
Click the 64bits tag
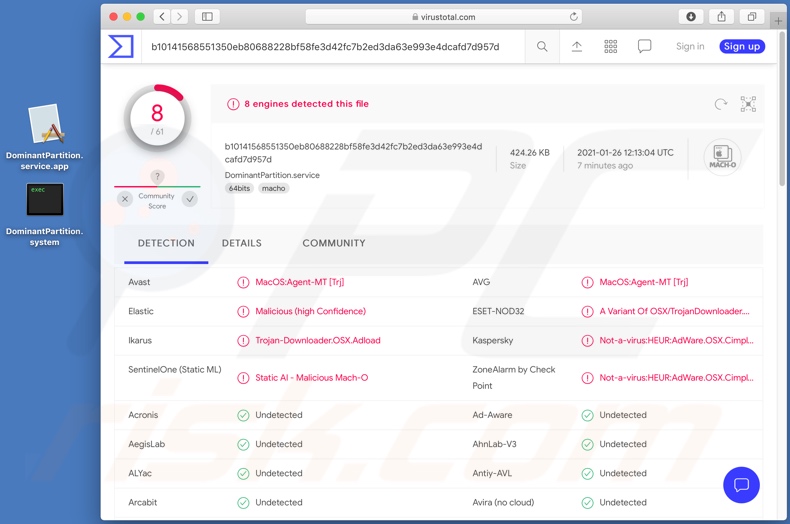pyautogui.click(x=239, y=188)
